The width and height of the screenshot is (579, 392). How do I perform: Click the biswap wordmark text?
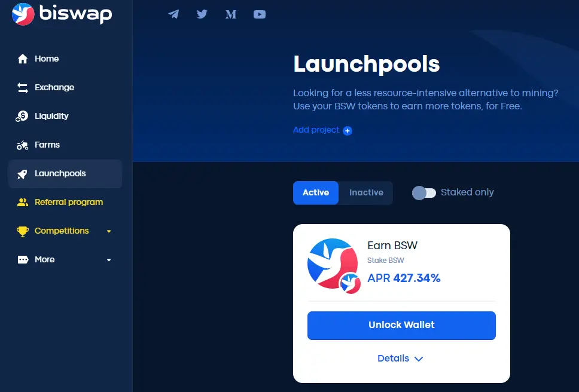point(76,14)
